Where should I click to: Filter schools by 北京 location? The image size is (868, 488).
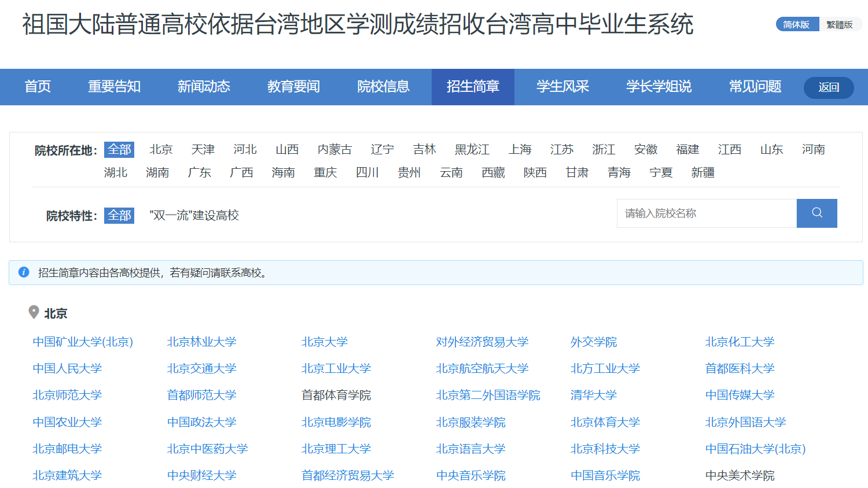(161, 150)
